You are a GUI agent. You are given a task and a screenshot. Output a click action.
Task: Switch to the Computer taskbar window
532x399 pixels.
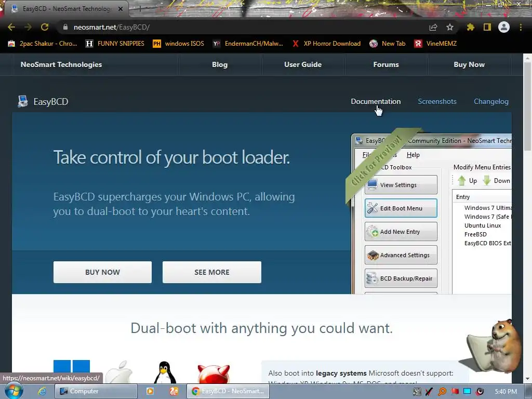pos(96,391)
